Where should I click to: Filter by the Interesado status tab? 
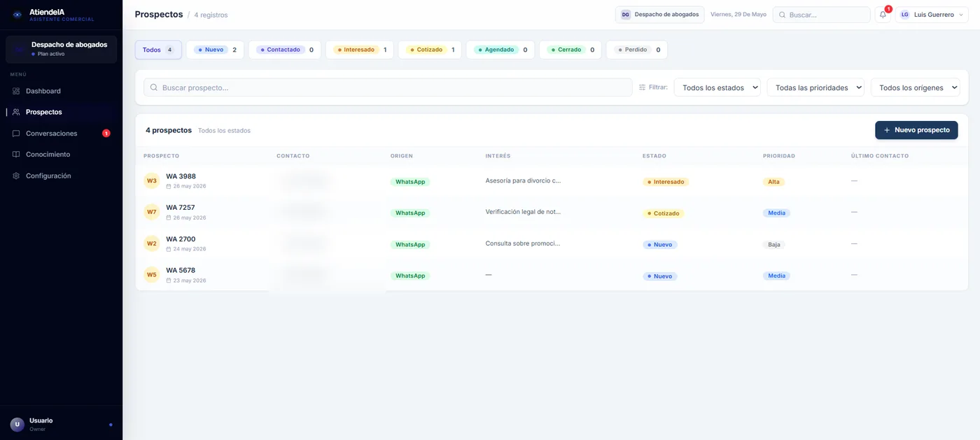pos(360,50)
